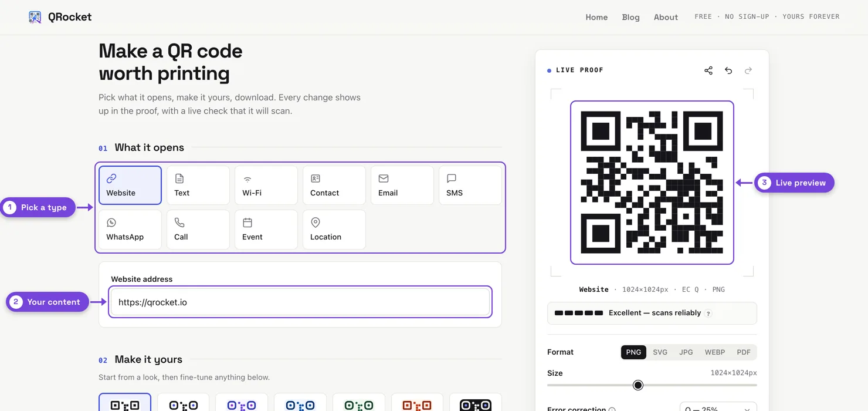Choose the dark inverted preset look
The image size is (868, 411).
(x=476, y=402)
